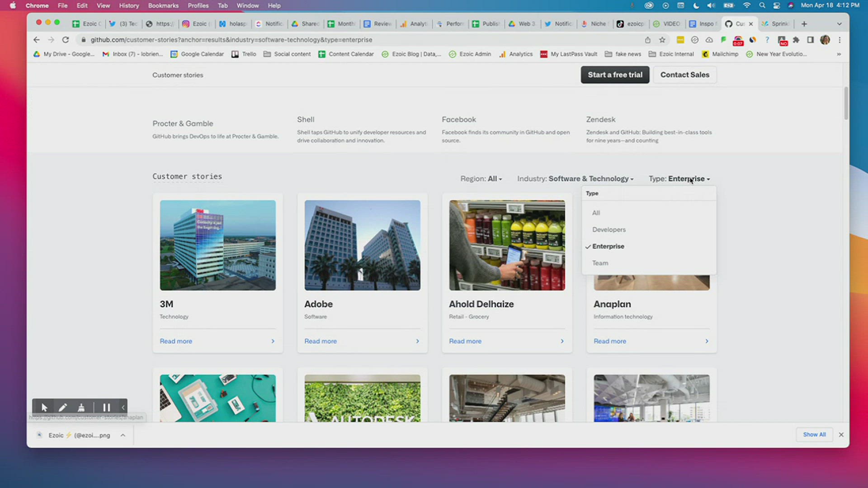Bookmark this page with star icon
The width and height of the screenshot is (868, 488).
pyautogui.click(x=662, y=40)
